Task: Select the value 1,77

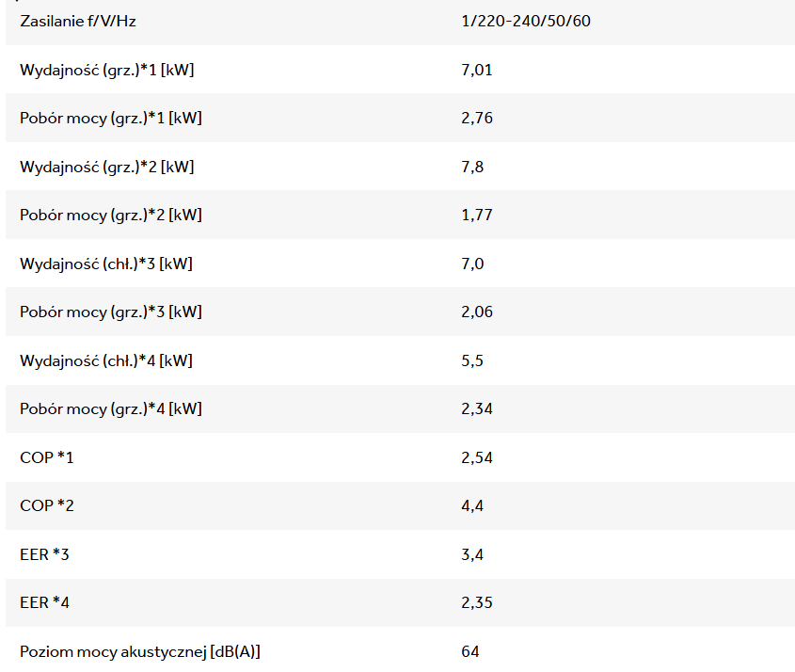Action: point(477,216)
